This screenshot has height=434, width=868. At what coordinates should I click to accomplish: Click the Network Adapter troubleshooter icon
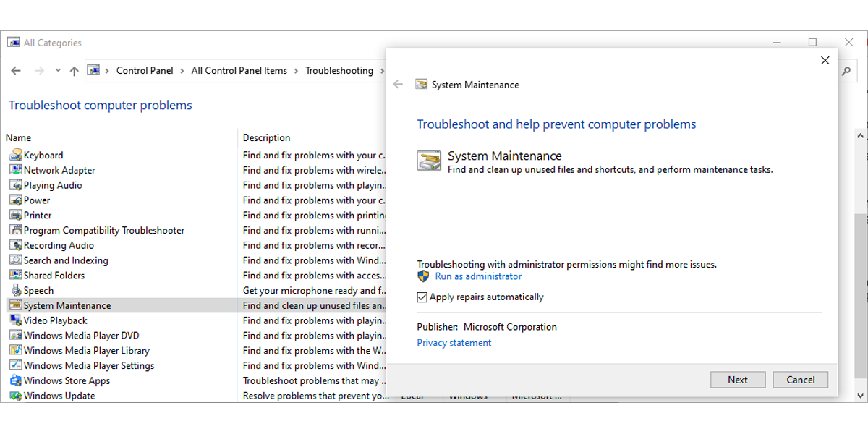pos(16,170)
